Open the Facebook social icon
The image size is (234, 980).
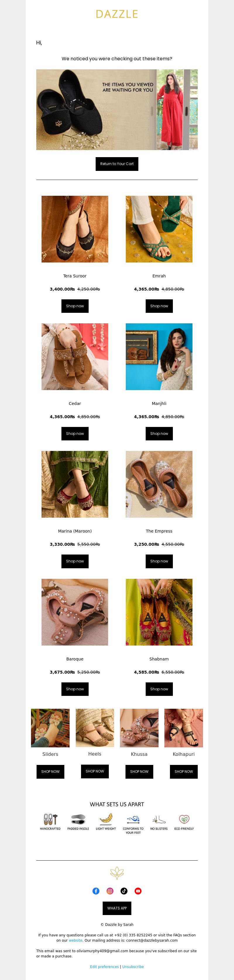coord(96,890)
